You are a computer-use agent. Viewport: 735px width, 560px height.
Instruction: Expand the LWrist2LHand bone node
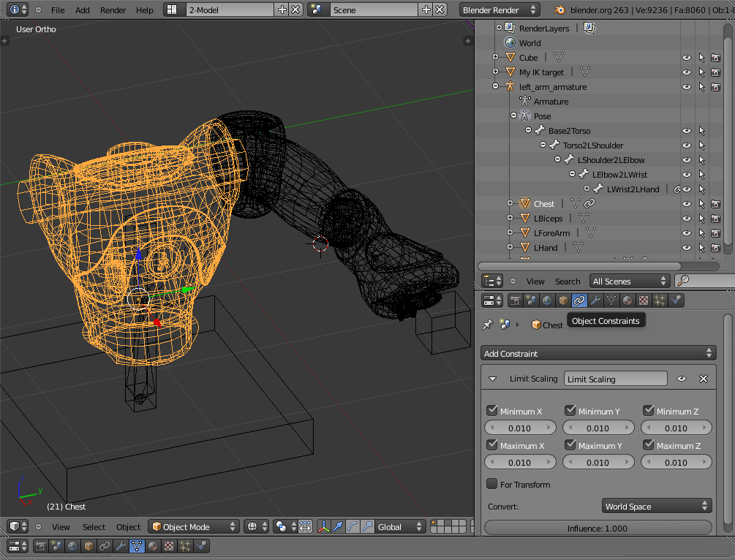point(587,189)
